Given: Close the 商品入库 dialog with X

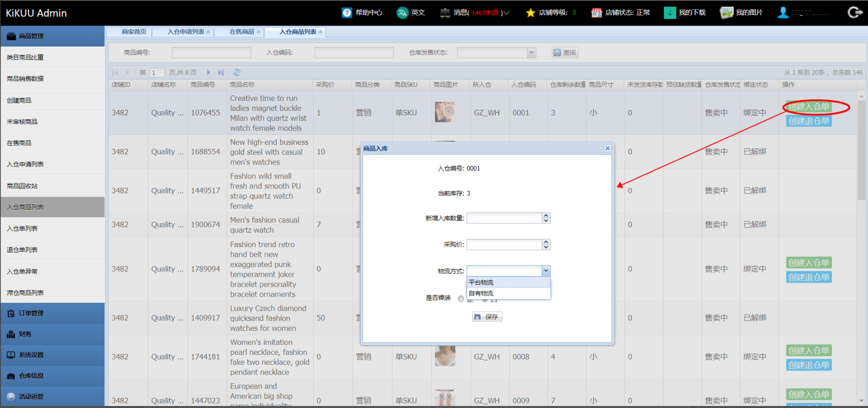Looking at the screenshot, I should [x=607, y=148].
